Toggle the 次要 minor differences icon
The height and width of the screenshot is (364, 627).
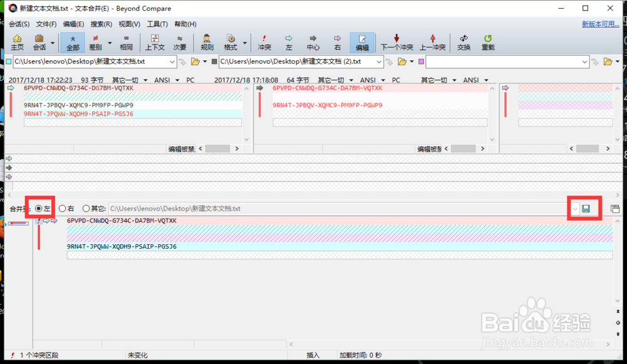pyautogui.click(x=179, y=43)
